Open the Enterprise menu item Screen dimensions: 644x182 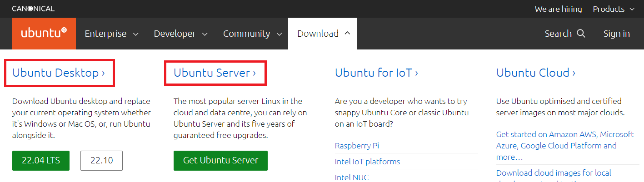[x=112, y=34]
